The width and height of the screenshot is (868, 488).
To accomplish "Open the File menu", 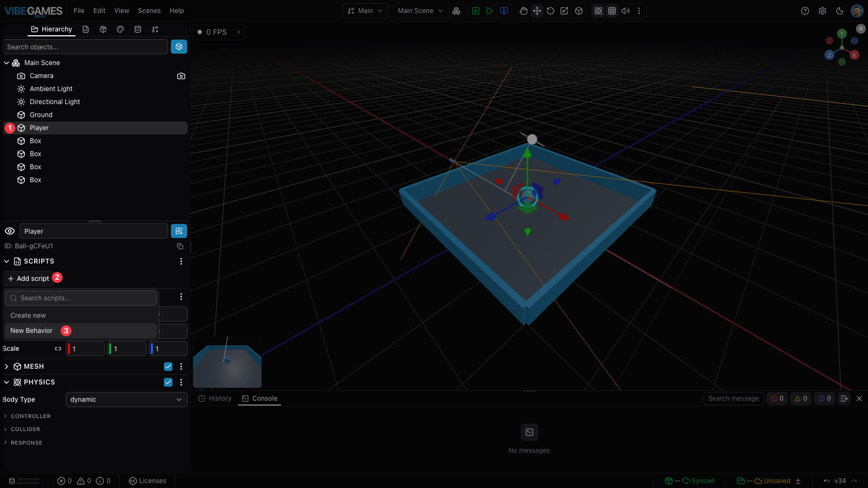I will pos(79,11).
